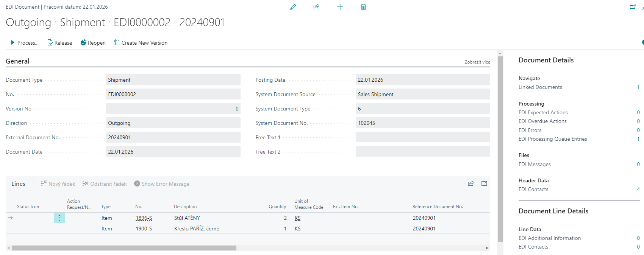The height and width of the screenshot is (255, 644).
Task: Click the Free Text 2 field
Action: click(x=423, y=152)
